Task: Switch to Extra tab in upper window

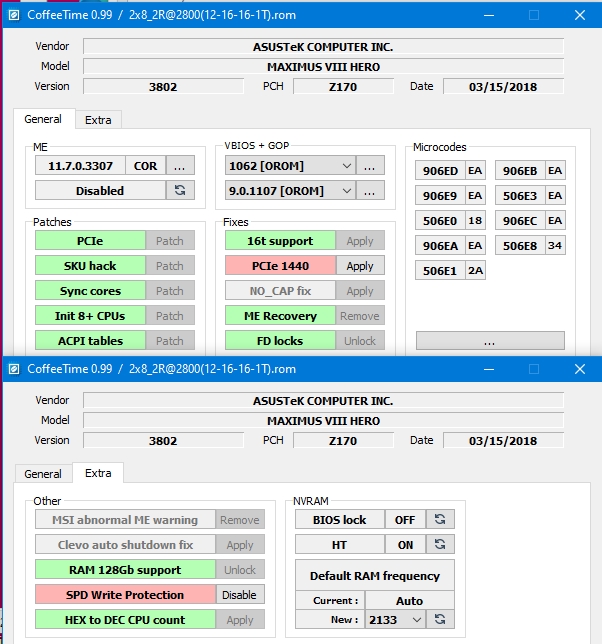Action: click(98, 120)
